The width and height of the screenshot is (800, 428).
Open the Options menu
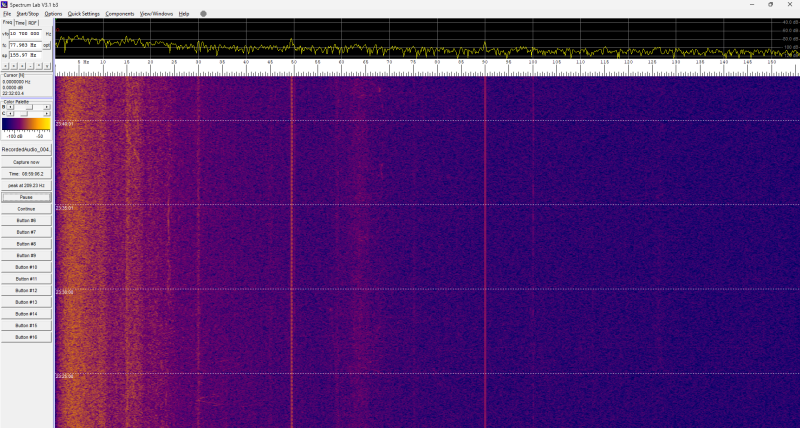point(53,14)
